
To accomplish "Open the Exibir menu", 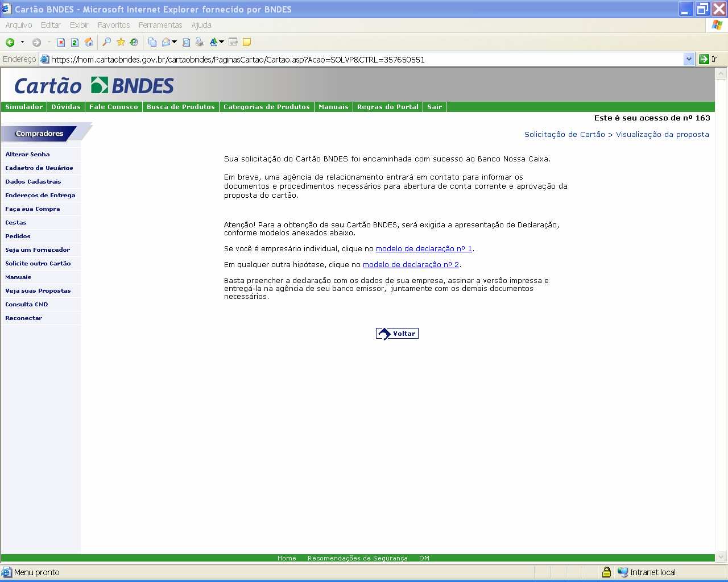I will pyautogui.click(x=79, y=25).
